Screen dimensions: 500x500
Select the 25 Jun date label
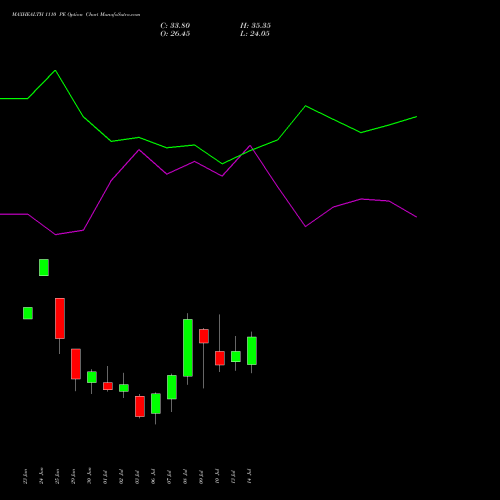57,476
